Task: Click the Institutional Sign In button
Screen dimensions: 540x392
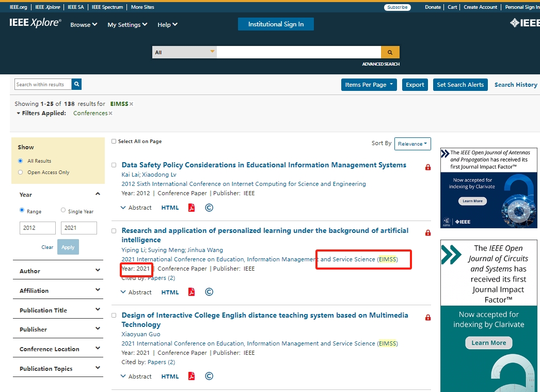Action: pyautogui.click(x=276, y=24)
